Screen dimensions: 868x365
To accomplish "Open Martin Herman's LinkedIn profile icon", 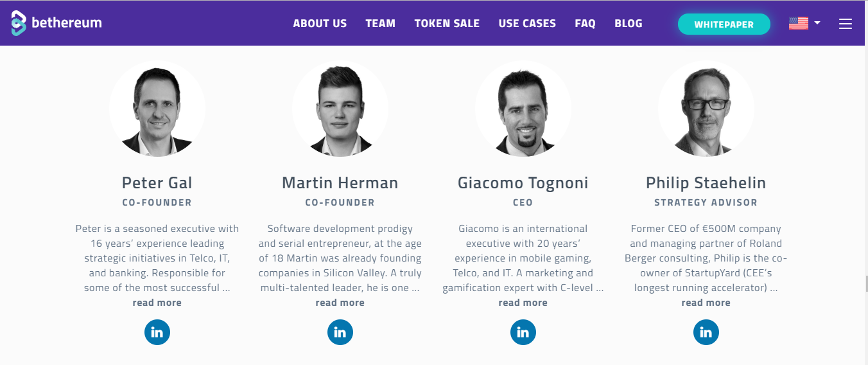I will [340, 332].
